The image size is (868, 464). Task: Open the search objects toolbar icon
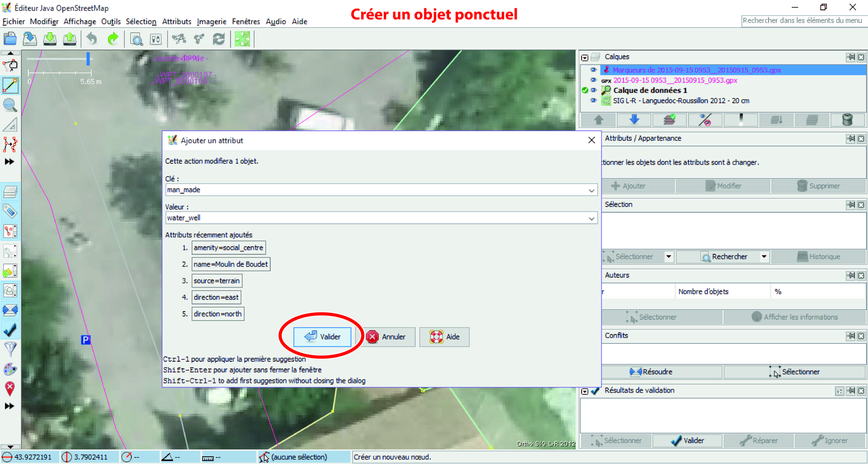[136, 39]
